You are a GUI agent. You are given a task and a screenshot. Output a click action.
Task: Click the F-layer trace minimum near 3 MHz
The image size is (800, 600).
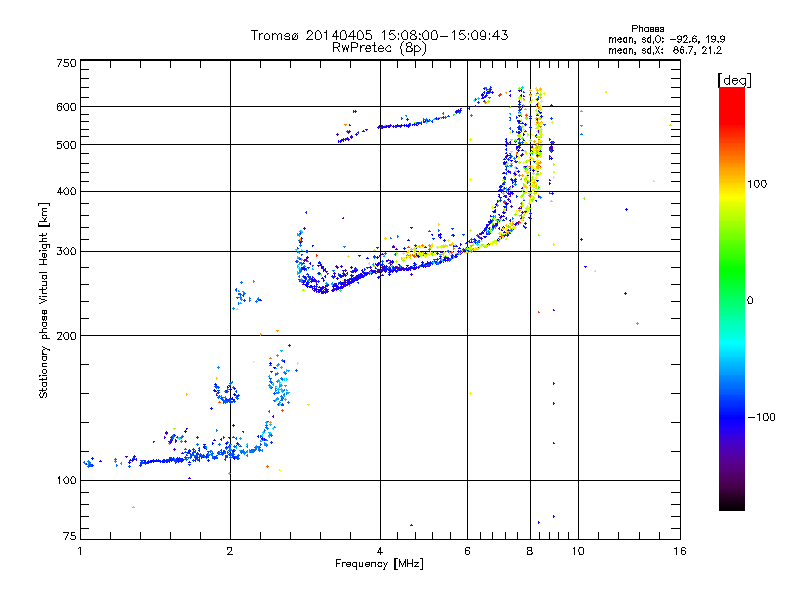point(321,290)
